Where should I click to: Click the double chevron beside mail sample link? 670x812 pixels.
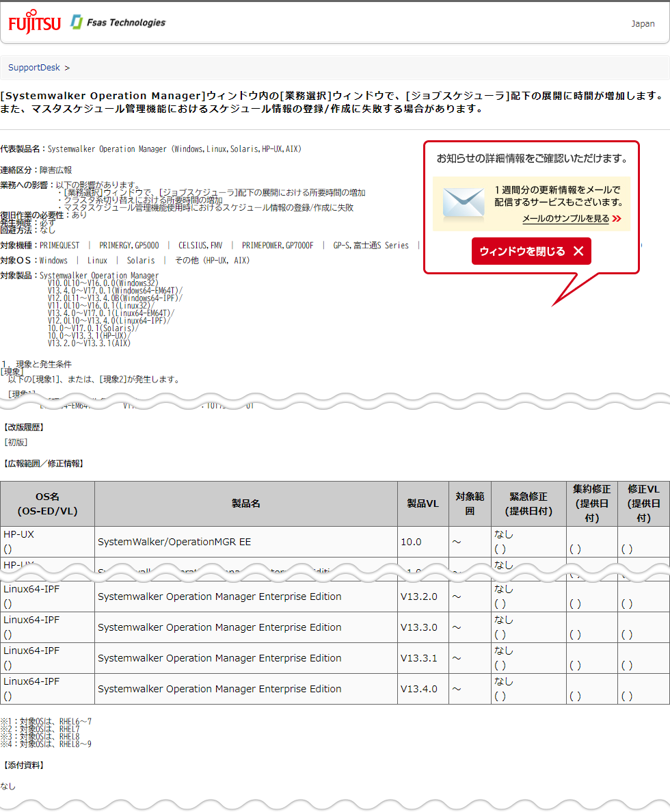[616, 218]
